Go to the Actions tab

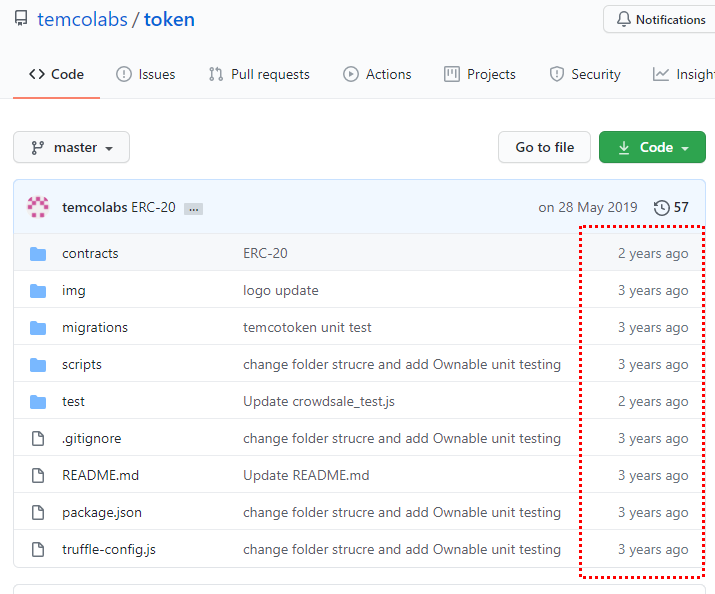point(377,74)
